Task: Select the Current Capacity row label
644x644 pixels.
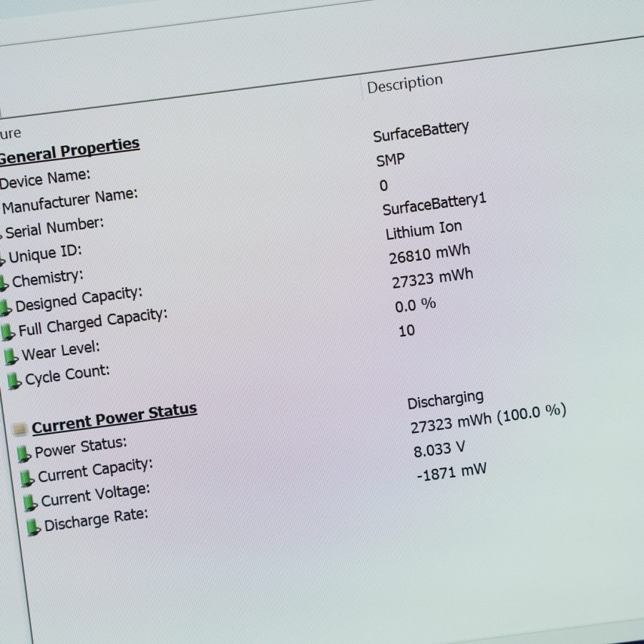Action: click(x=95, y=470)
